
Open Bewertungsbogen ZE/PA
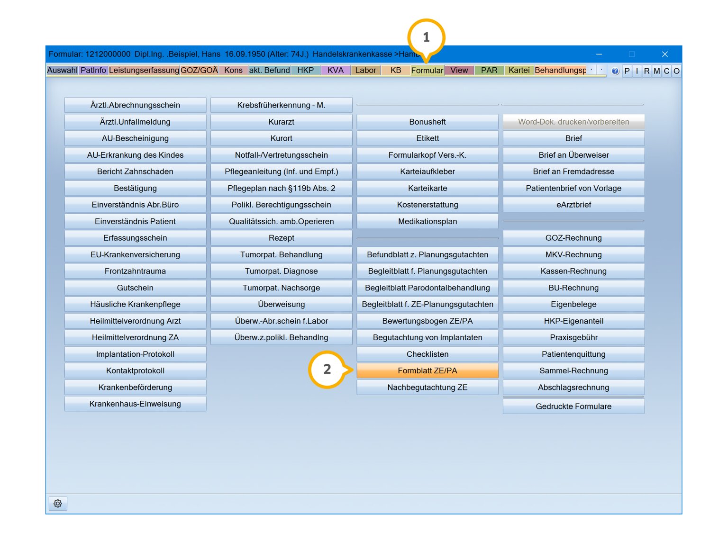tap(428, 321)
